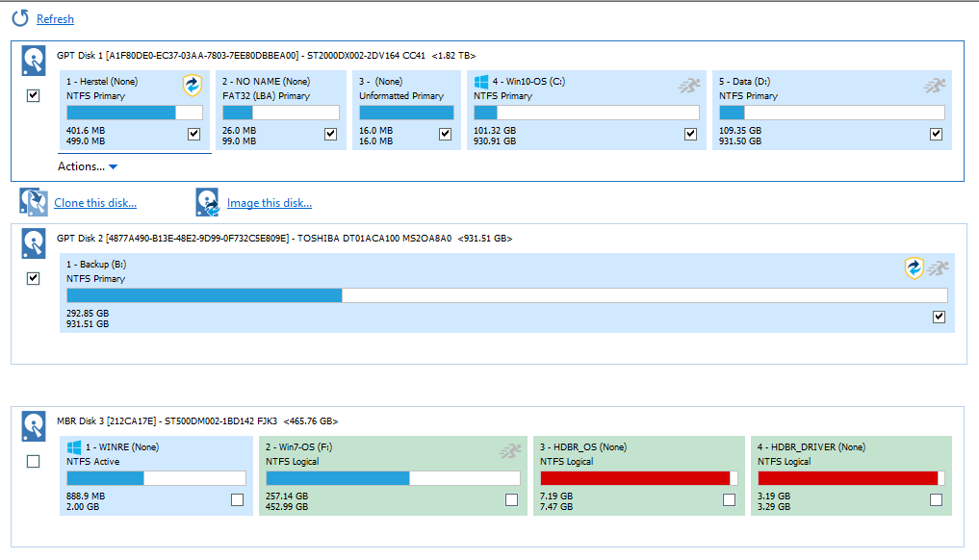The image size is (979, 560).
Task: Enable the Win7-OS (F:) partition checkbox
Action: 511,499
